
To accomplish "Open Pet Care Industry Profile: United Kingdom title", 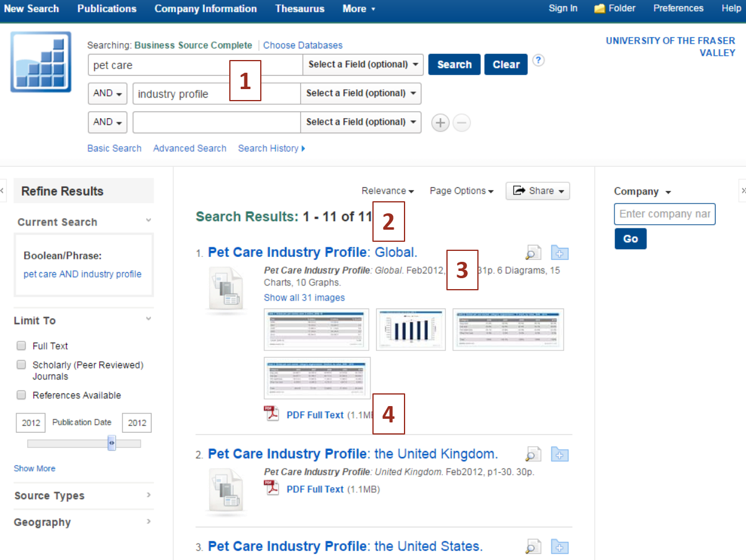I will point(353,454).
